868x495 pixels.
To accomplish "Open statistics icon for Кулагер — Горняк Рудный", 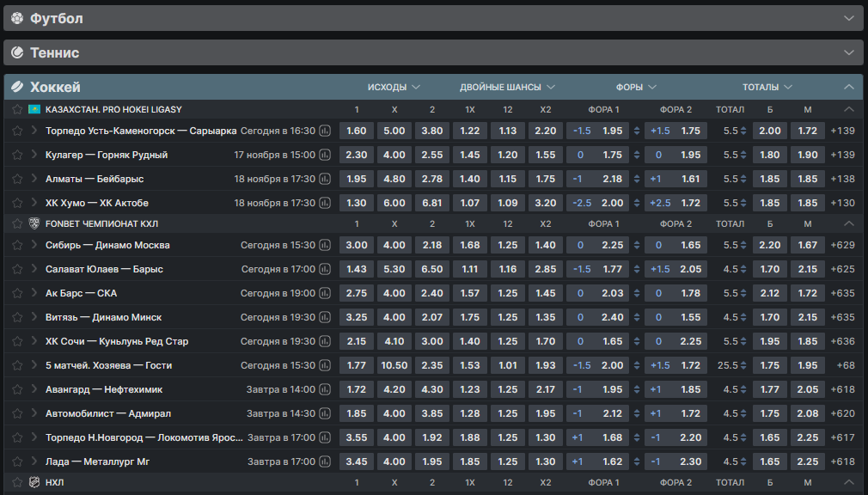I will (x=325, y=155).
